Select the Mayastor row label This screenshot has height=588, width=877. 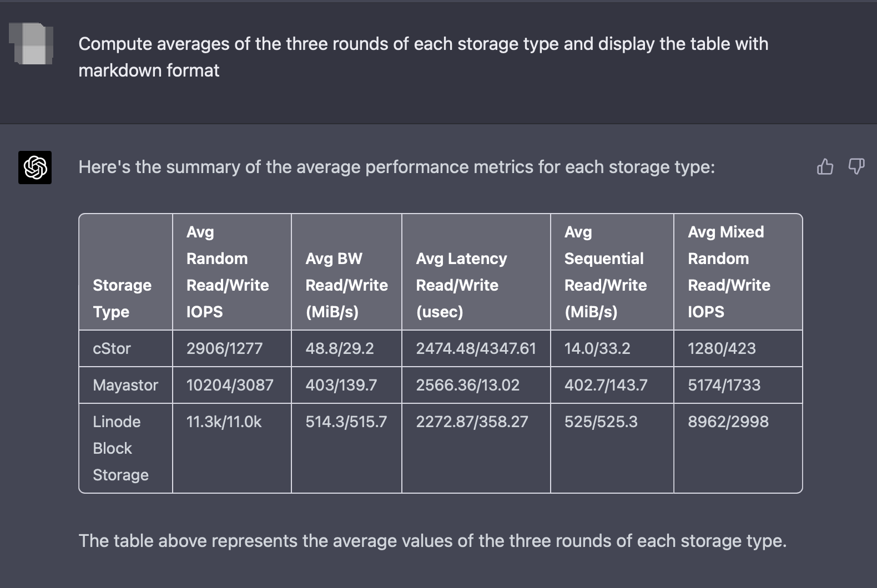tap(126, 385)
